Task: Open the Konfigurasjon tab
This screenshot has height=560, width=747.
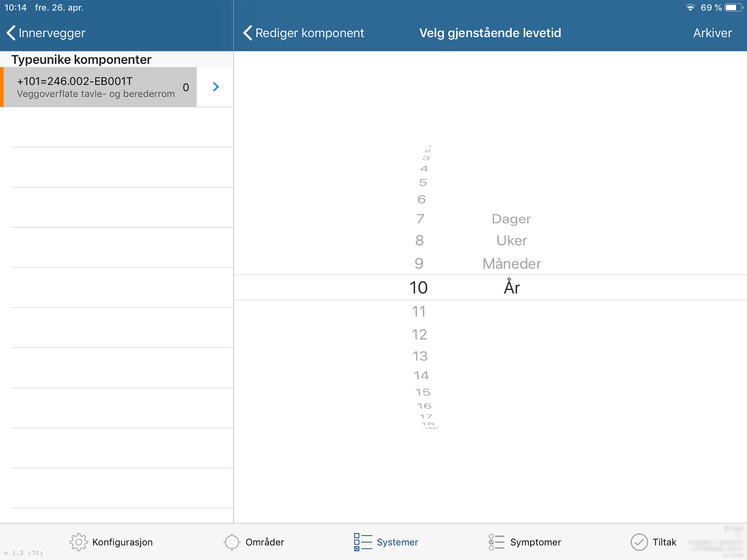Action: [111, 542]
